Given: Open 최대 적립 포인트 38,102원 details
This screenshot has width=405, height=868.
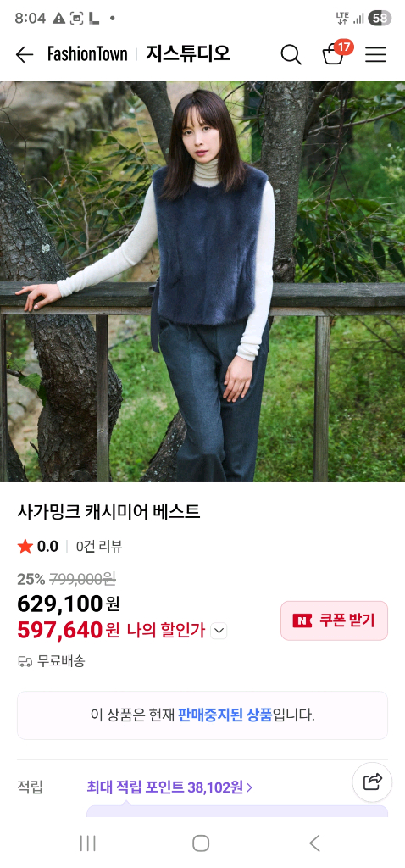Looking at the screenshot, I should pyautogui.click(x=169, y=787).
